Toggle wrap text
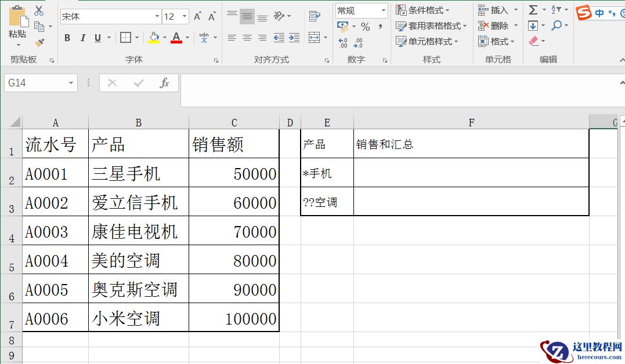The height and width of the screenshot is (364, 625). (315, 16)
